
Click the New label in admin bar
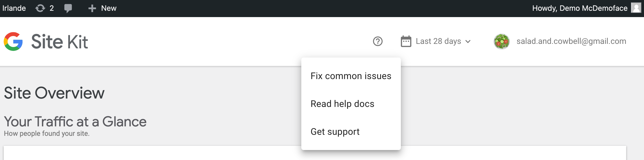[x=109, y=8]
